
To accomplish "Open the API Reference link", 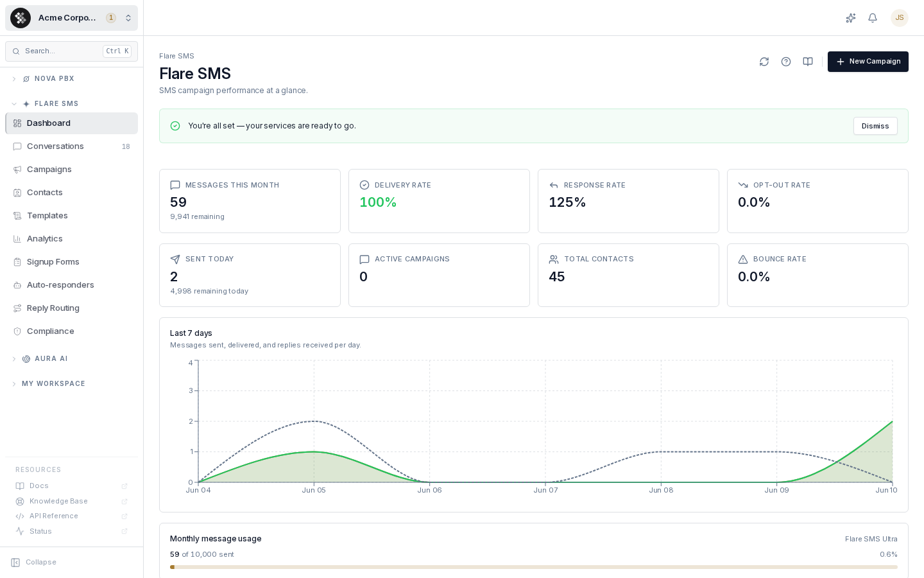I will coord(71,516).
